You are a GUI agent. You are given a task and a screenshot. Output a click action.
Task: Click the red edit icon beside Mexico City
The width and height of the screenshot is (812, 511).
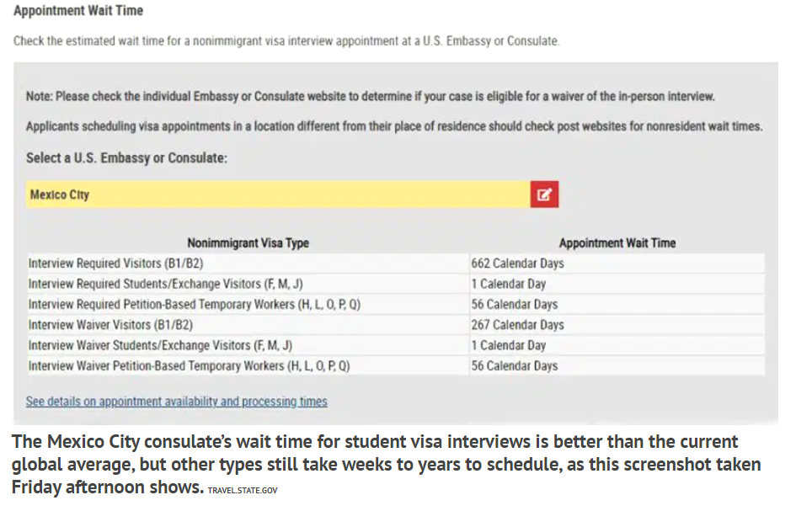(x=543, y=194)
